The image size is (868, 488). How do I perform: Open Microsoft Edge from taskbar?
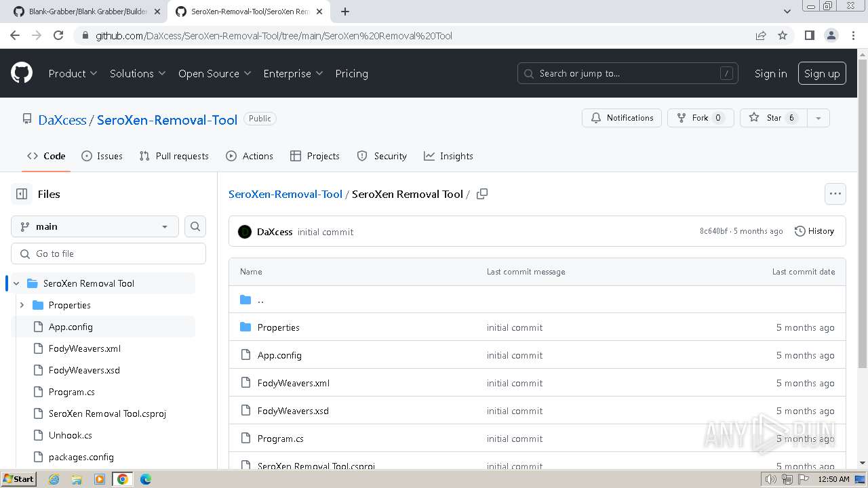[x=146, y=479]
